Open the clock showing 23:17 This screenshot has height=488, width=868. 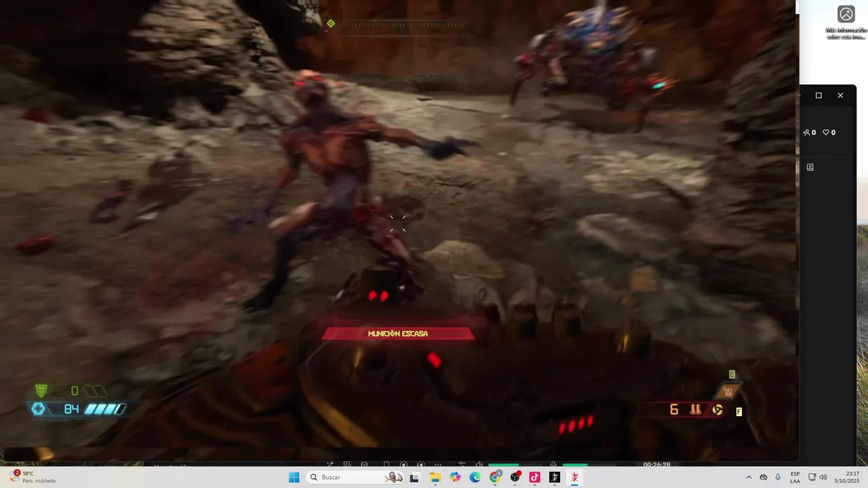[x=847, y=477]
